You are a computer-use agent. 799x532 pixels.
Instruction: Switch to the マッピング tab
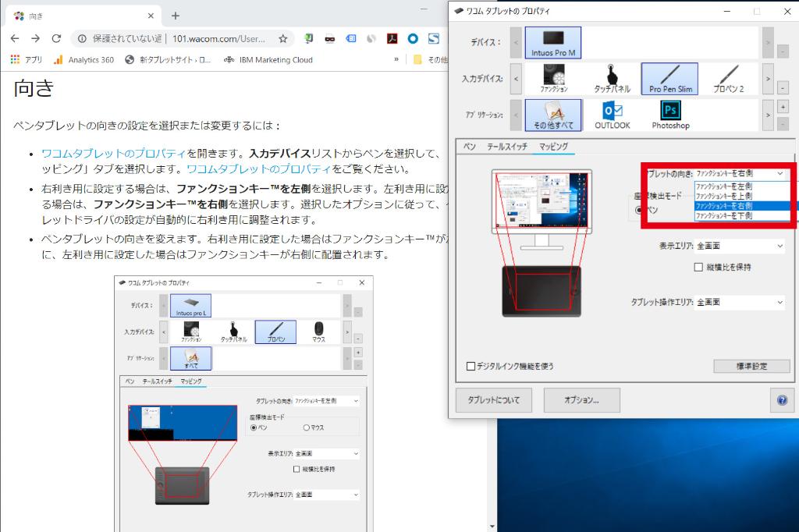[553, 147]
